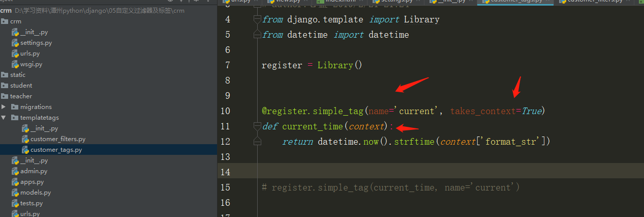The image size is (644, 217).
Task: Click line number 10 in the gutter
Action: (225, 111)
